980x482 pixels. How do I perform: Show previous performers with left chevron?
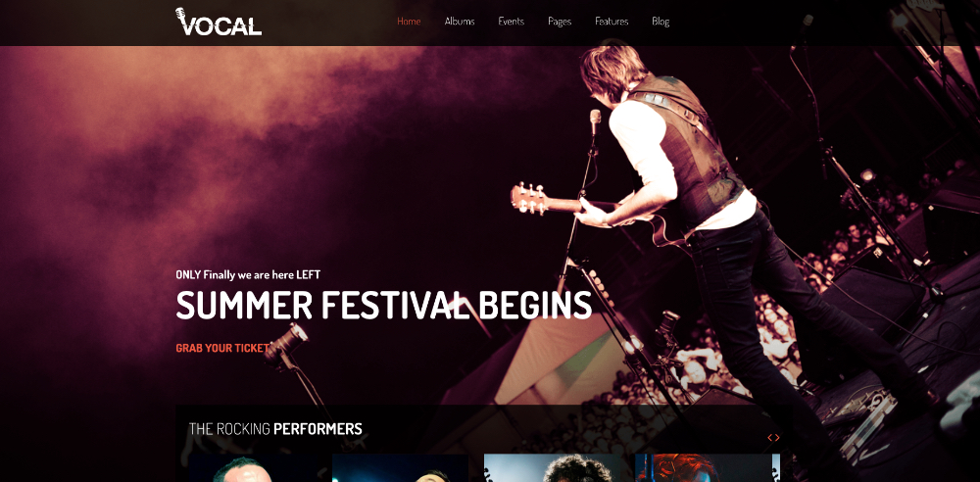coord(770,438)
